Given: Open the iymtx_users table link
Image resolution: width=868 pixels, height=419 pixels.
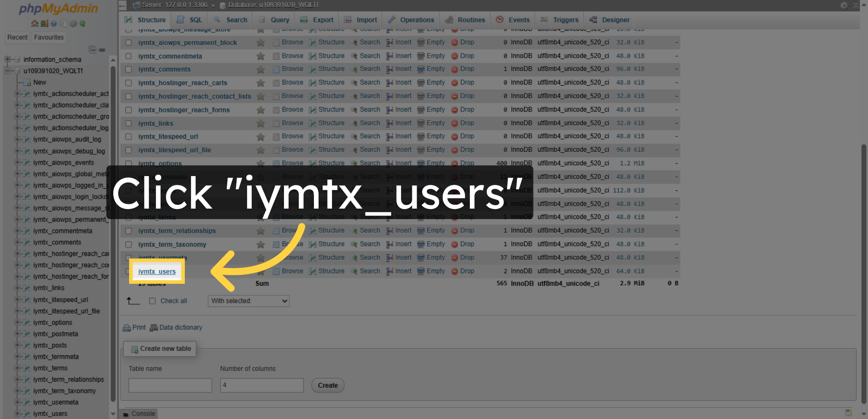Looking at the screenshot, I should click(157, 272).
